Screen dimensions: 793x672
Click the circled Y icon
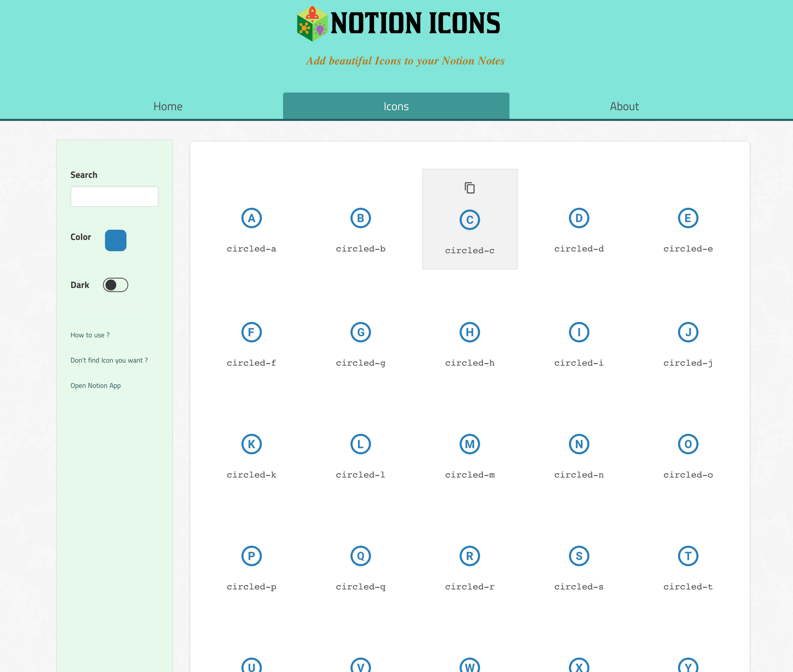coord(688,665)
